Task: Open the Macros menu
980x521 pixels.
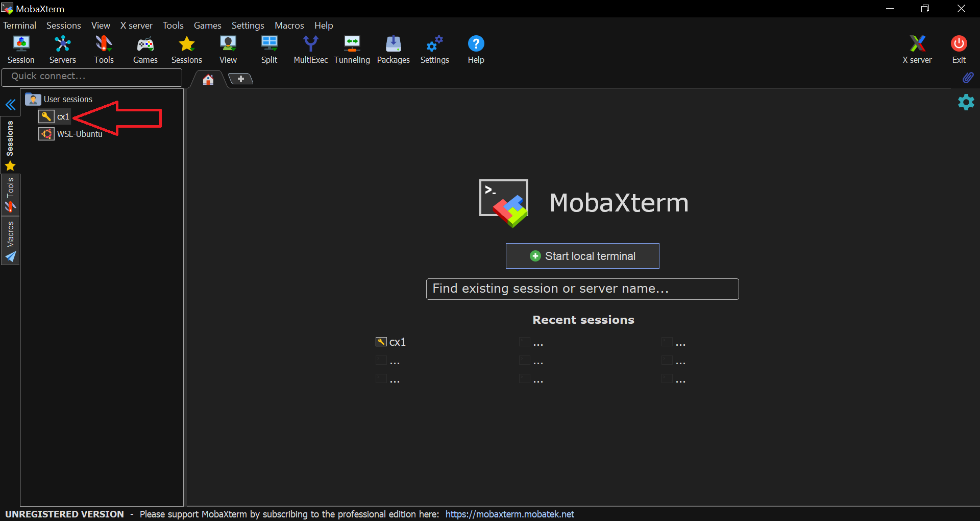Action: click(x=289, y=26)
